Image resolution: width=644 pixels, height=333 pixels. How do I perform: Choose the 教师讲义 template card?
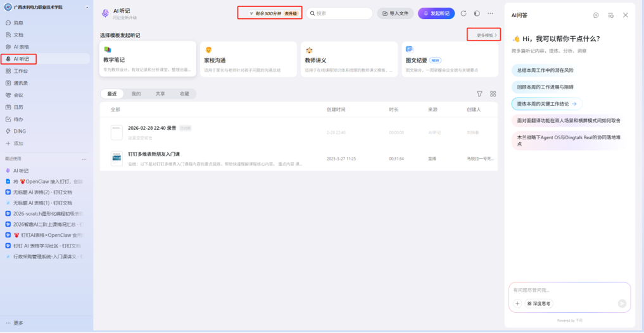349,59
